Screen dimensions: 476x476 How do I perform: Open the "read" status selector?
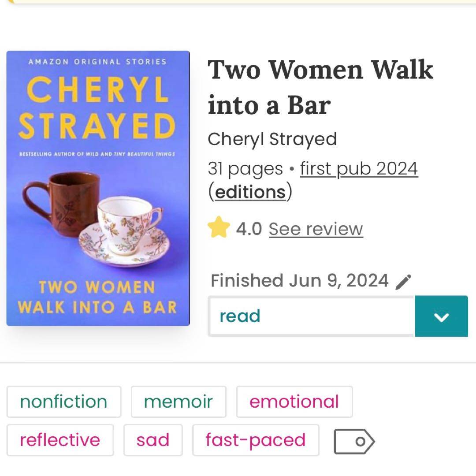pyautogui.click(x=311, y=316)
